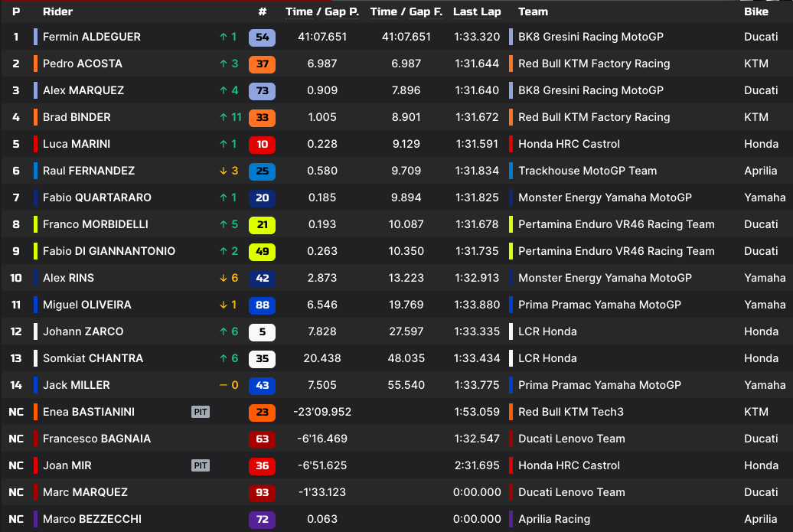
Task: Click Fermin Aldeguer's number 54 badge
Action: point(262,37)
